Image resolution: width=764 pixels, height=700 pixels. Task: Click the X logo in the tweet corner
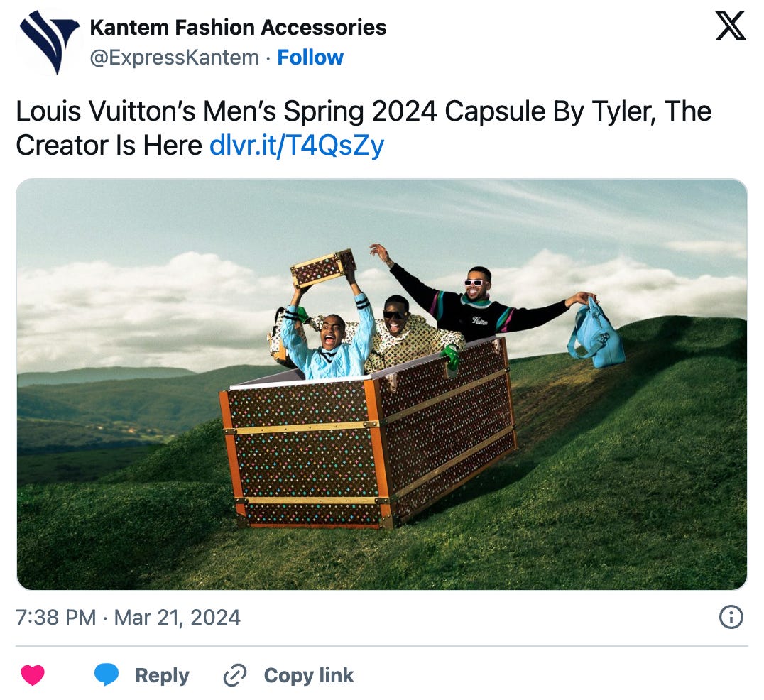(x=730, y=26)
